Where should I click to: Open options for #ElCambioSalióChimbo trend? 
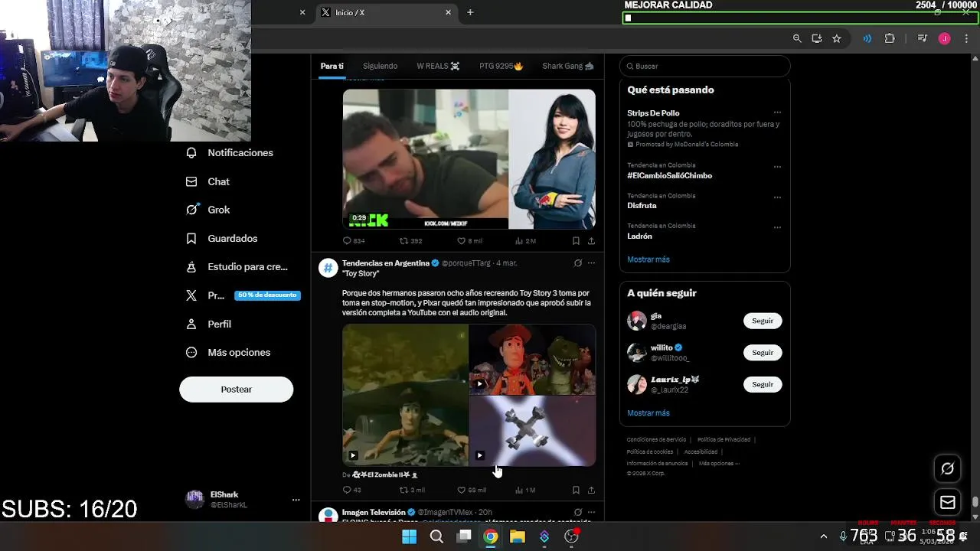pos(777,167)
